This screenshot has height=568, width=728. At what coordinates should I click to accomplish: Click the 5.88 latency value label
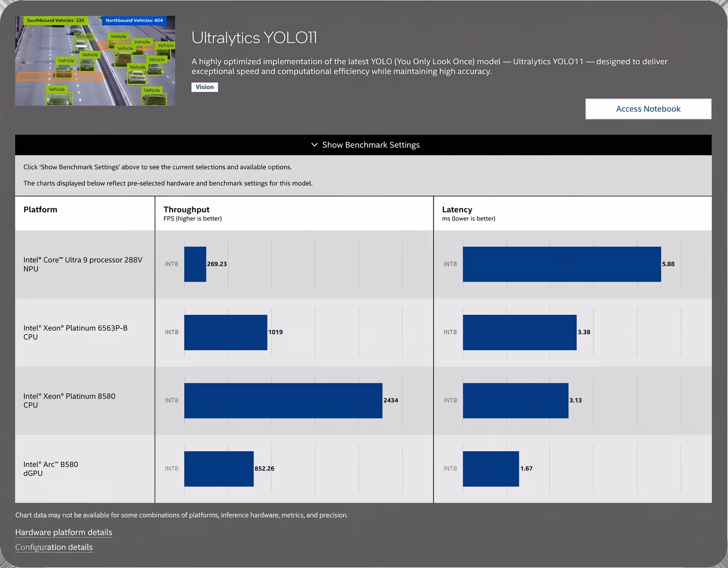pos(668,264)
